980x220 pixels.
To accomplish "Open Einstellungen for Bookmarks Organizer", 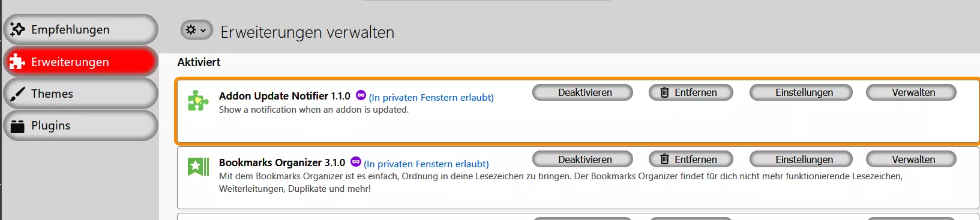I will point(801,159).
